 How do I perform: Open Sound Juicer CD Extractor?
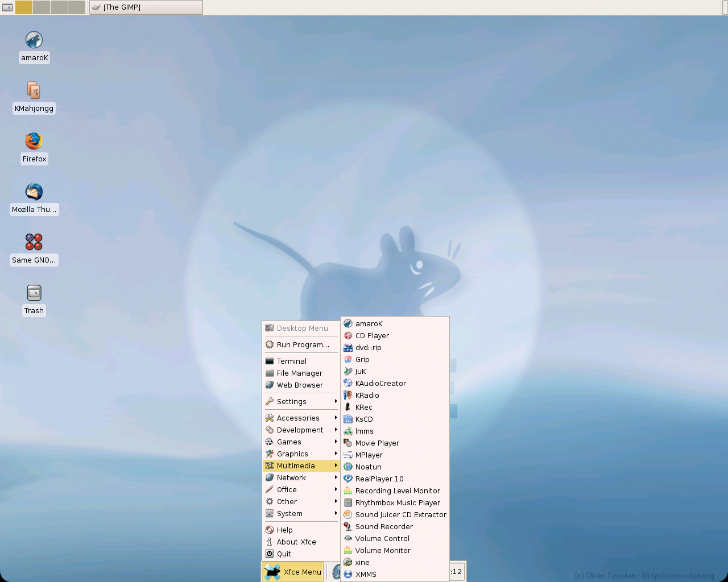click(x=395, y=514)
